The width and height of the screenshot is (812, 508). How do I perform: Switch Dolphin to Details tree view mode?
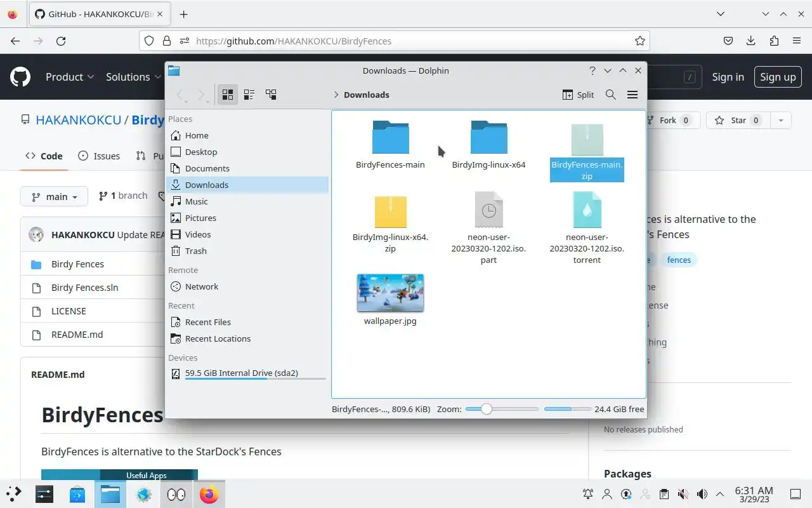point(271,95)
